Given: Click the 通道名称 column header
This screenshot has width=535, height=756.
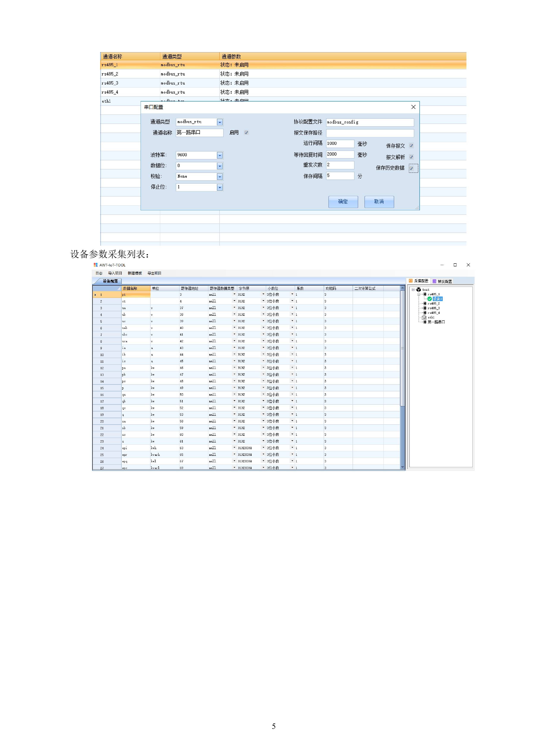Looking at the screenshot, I should pyautogui.click(x=130, y=56).
